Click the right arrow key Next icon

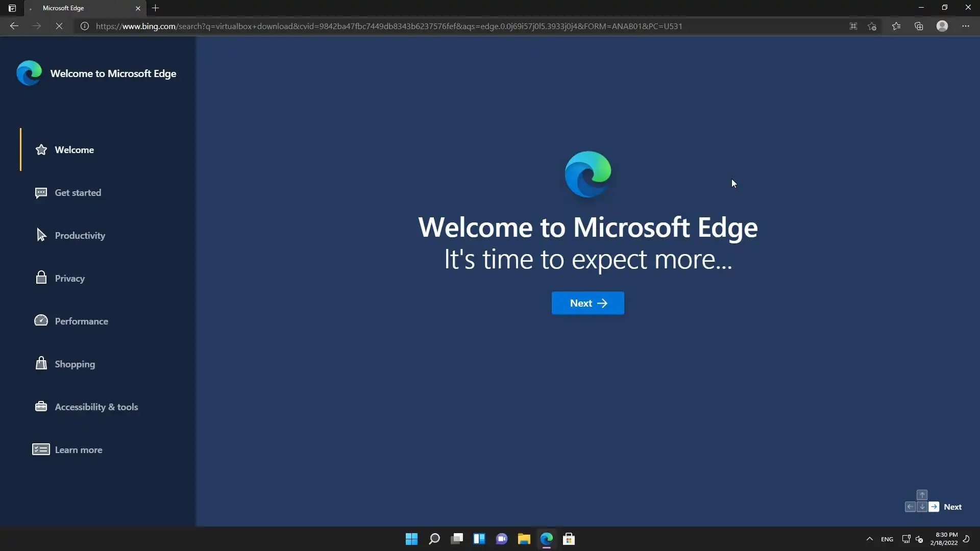[x=934, y=507]
